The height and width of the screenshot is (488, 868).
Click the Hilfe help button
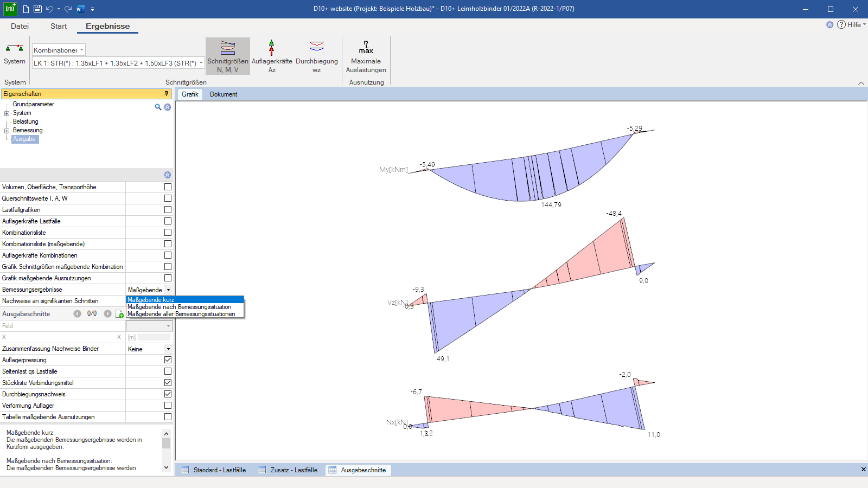(851, 24)
